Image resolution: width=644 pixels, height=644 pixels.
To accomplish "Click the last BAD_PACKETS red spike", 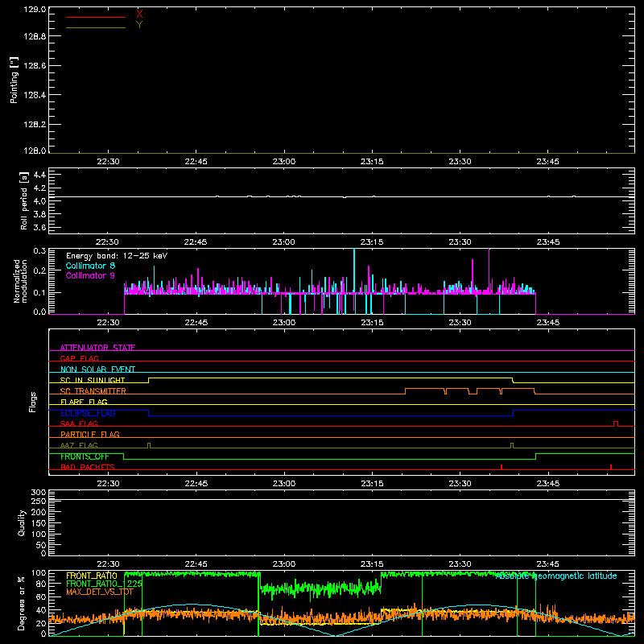I will (611, 467).
